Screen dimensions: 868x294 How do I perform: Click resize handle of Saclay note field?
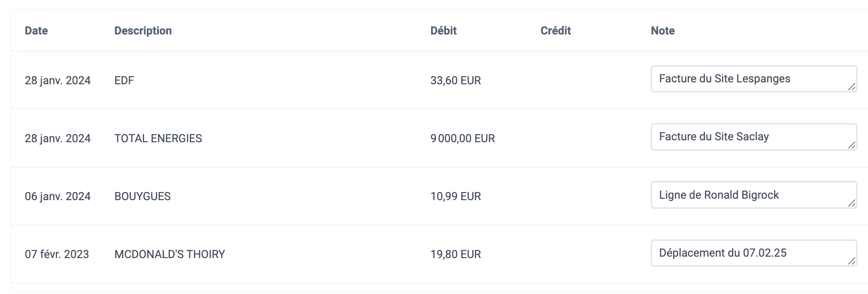click(x=852, y=145)
